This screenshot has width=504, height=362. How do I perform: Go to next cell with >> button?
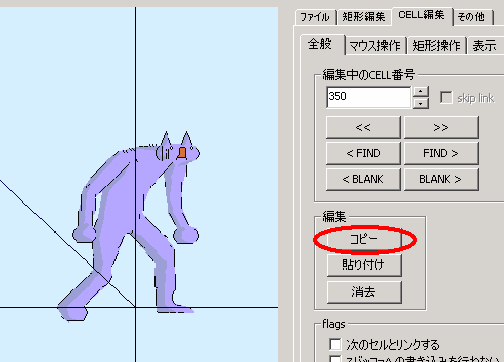click(441, 127)
